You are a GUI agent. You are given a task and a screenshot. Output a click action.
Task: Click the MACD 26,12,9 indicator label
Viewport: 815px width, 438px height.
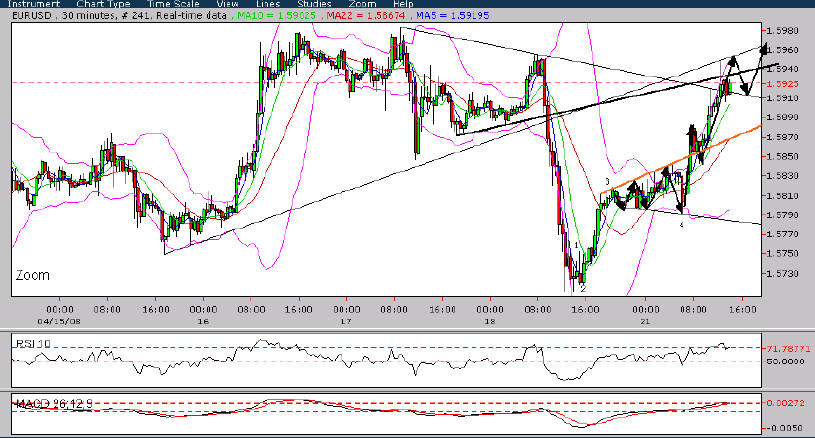(x=55, y=404)
